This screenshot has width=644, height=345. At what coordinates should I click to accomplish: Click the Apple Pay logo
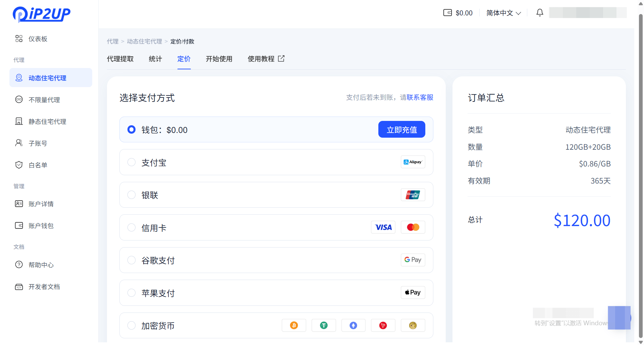[x=413, y=292]
